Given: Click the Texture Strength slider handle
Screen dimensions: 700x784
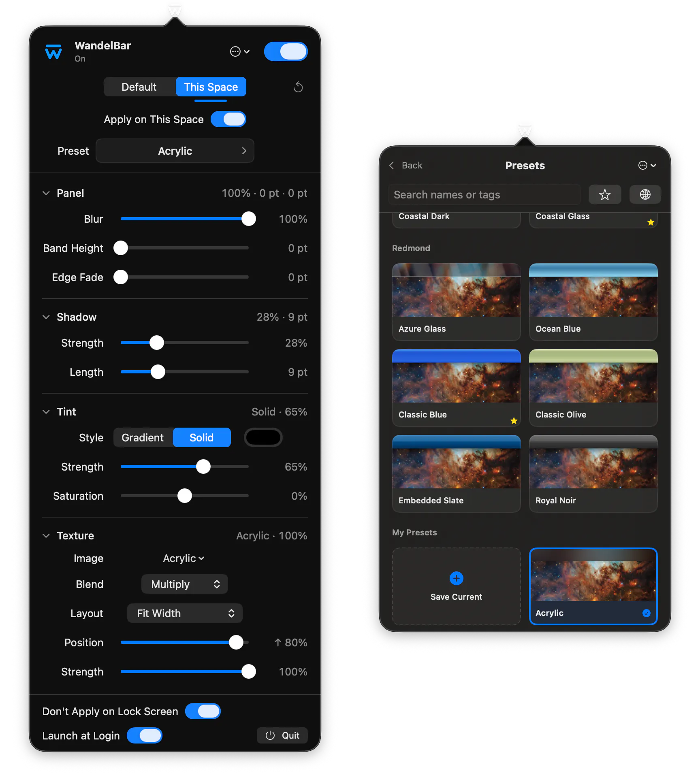Looking at the screenshot, I should (x=249, y=671).
